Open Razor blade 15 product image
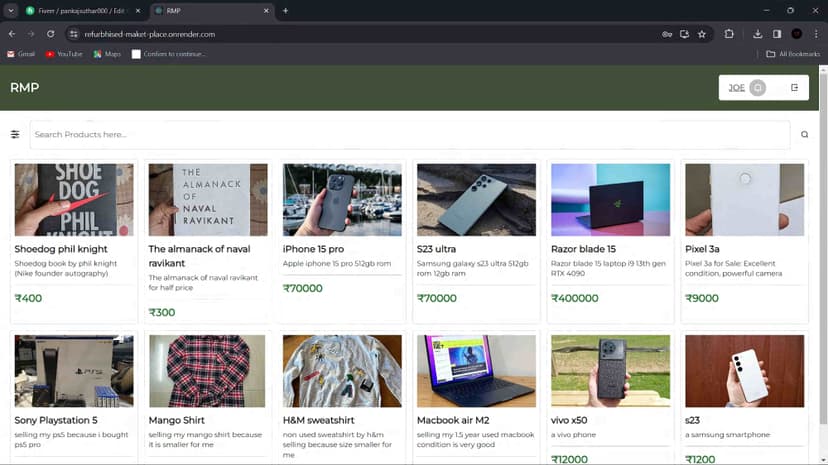The image size is (828, 465). pos(610,200)
